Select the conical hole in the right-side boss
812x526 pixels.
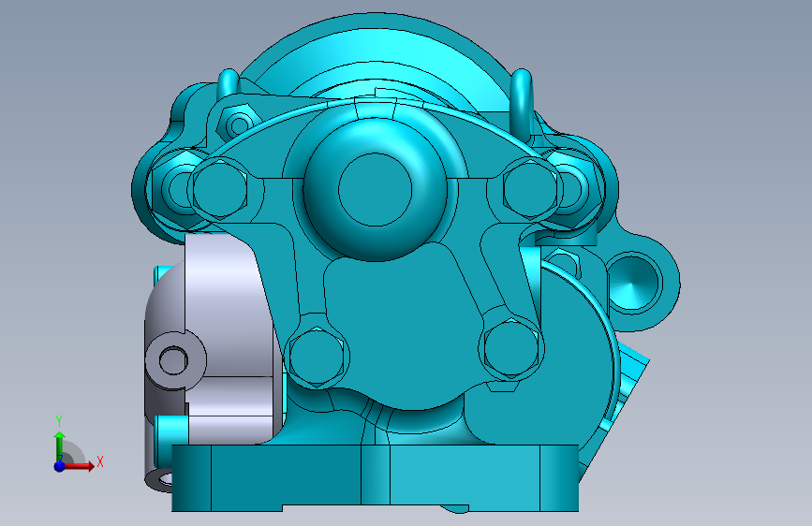tap(634, 284)
